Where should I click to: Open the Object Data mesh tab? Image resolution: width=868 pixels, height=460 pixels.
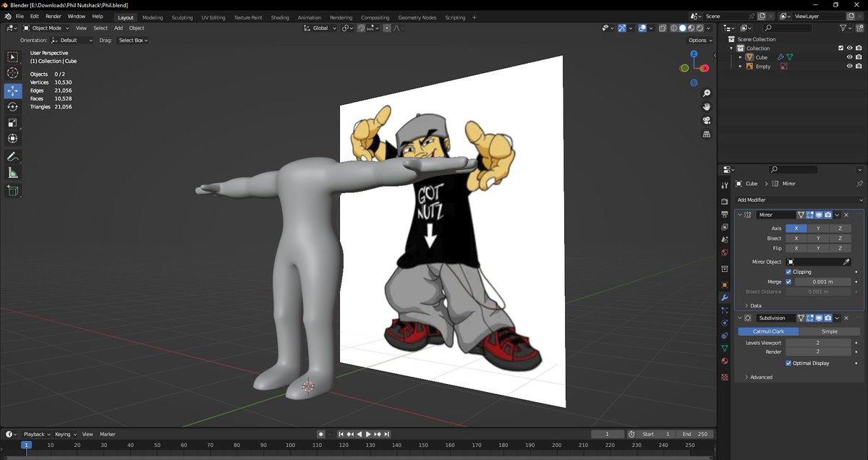tap(725, 348)
